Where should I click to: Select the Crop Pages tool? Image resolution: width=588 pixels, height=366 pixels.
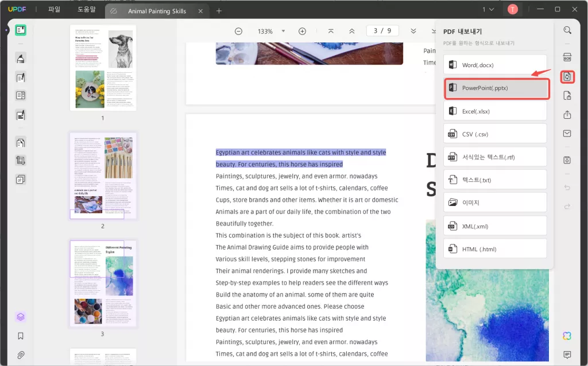[x=21, y=161]
